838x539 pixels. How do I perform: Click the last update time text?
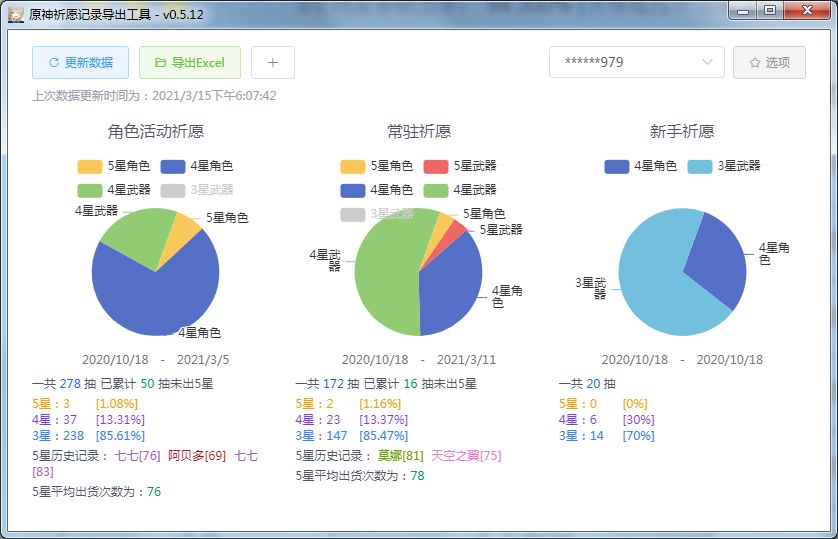pyautogui.click(x=154, y=96)
